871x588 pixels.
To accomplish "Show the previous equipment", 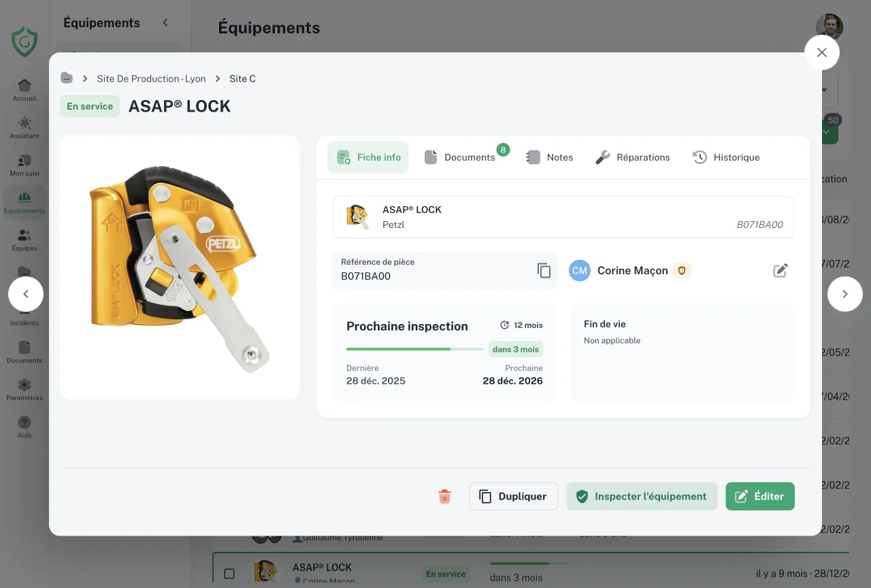I will (x=26, y=294).
